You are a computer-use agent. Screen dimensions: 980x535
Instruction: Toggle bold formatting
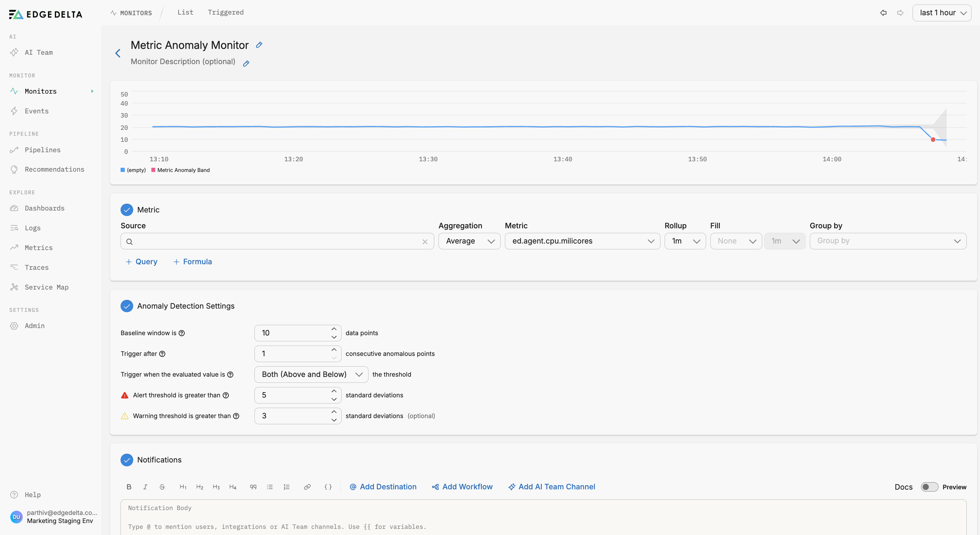click(129, 487)
